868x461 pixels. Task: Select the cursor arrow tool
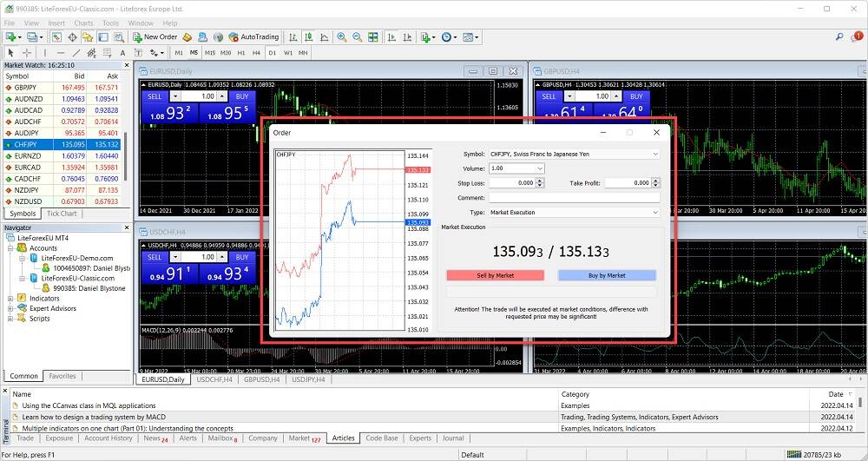coord(10,53)
